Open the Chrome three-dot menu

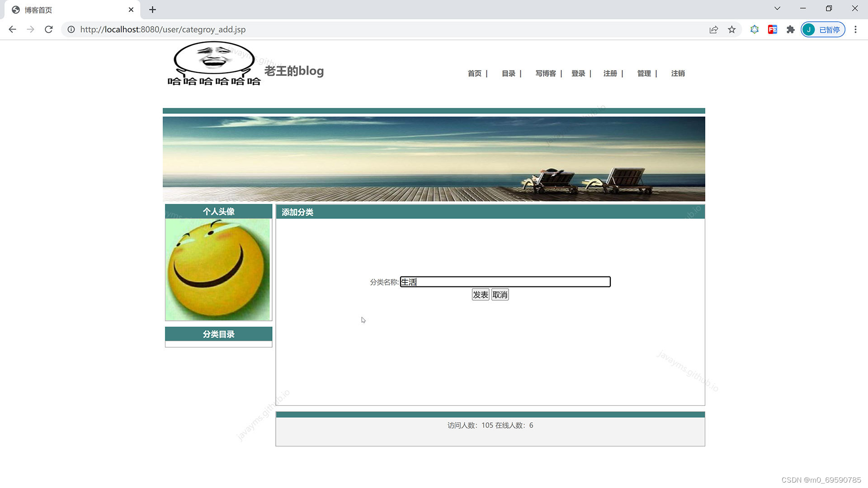[855, 29]
